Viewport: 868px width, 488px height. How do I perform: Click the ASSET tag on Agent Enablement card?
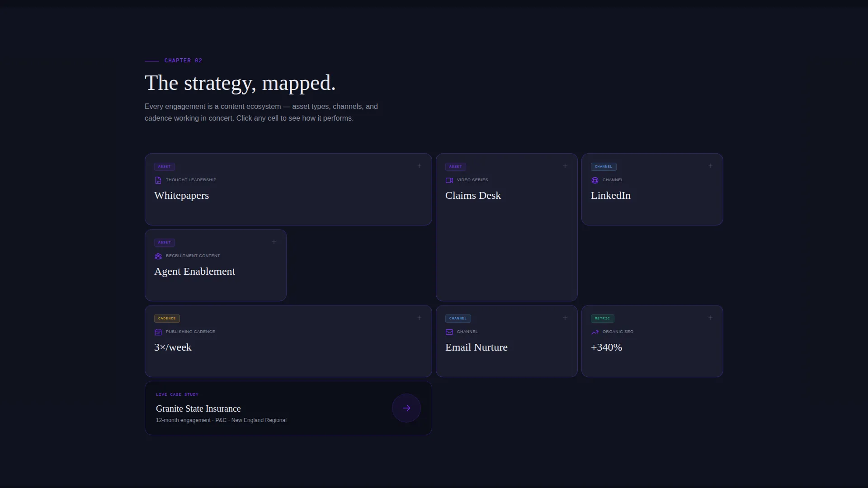(165, 243)
